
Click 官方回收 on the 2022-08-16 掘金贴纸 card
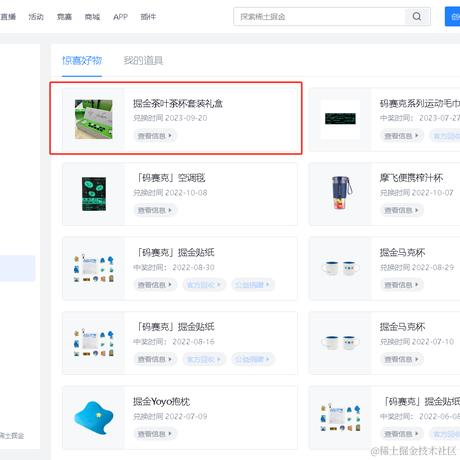204,359
